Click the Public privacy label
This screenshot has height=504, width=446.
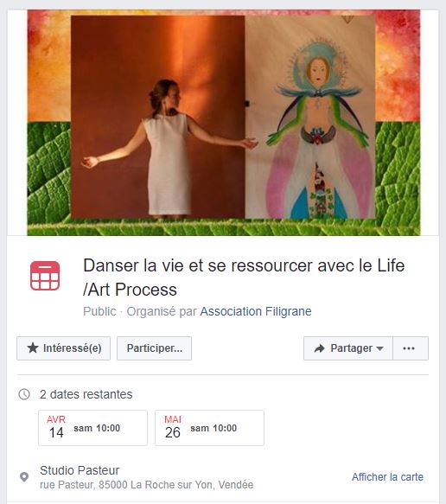tap(99, 311)
